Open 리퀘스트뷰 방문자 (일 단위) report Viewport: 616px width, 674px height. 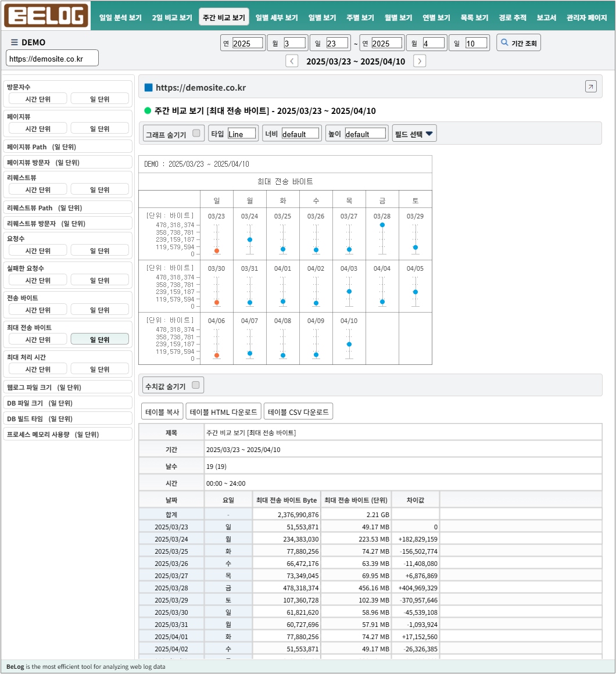pos(67,224)
